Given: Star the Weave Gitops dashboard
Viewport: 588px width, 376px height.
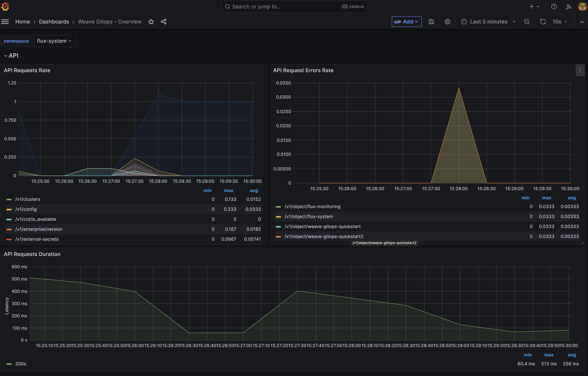Looking at the screenshot, I should [x=151, y=22].
